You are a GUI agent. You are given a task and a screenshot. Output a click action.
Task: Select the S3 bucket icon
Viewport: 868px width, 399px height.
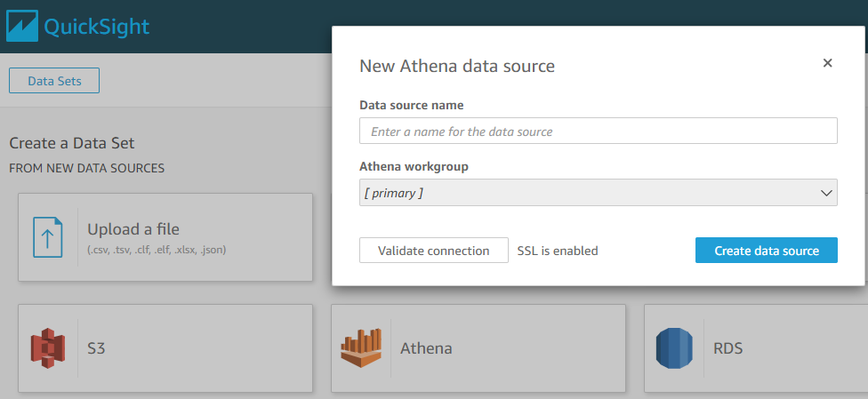48,348
